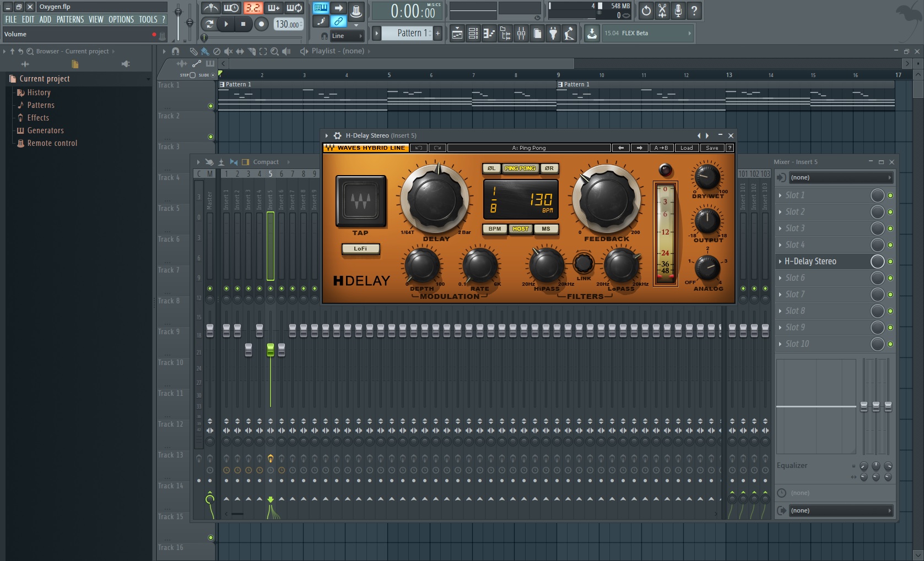Open the EDIT menu

[28, 19]
